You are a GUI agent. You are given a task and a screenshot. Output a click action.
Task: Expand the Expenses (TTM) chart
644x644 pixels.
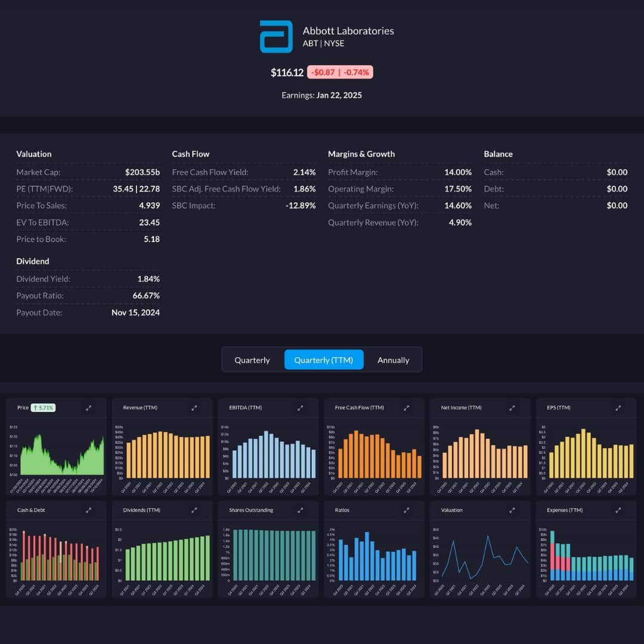618,510
